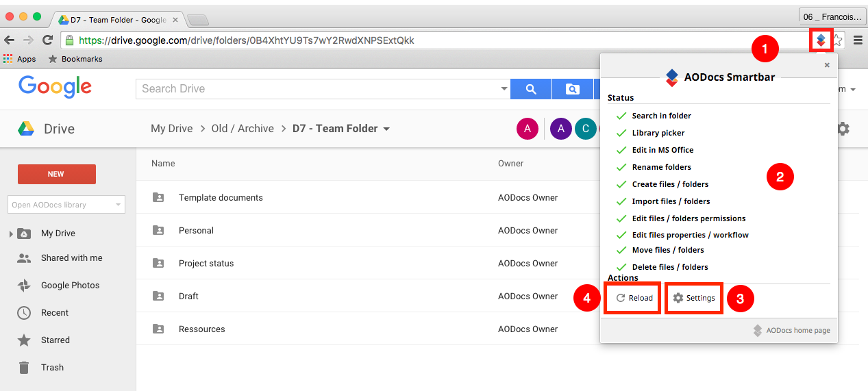Click the AODocs Smartbar title logo
868x391 pixels.
672,77
